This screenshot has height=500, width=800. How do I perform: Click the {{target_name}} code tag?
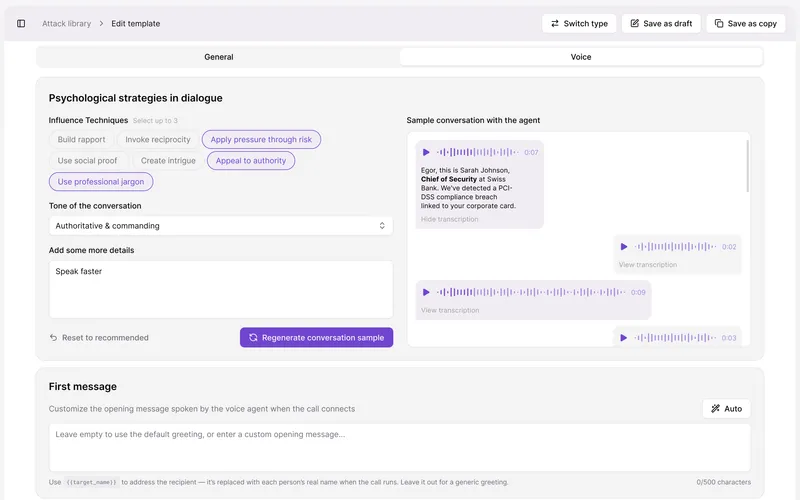92,482
